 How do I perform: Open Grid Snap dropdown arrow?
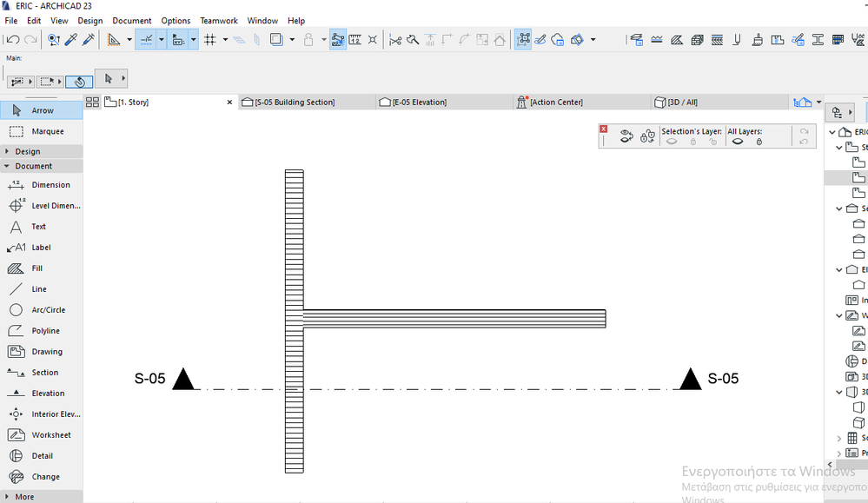225,40
